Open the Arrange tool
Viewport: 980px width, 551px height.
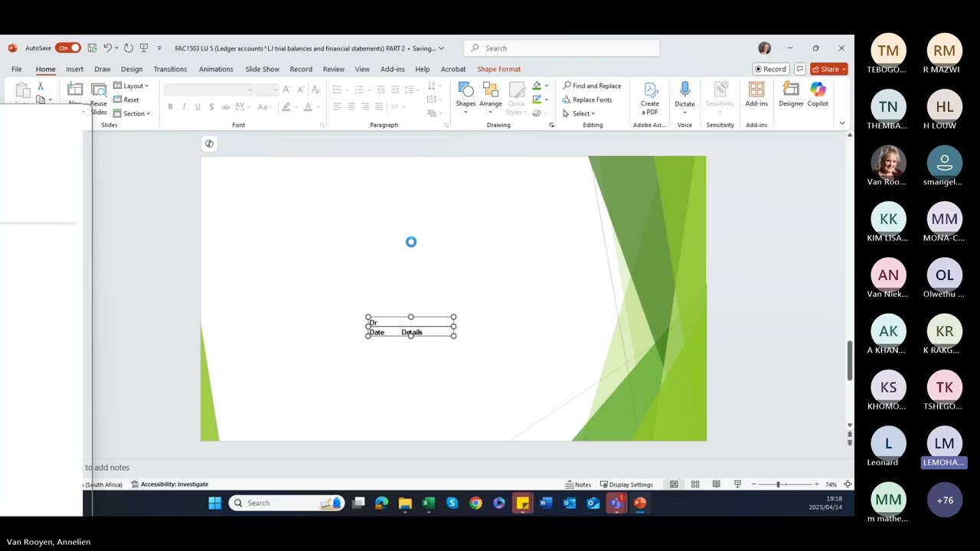491,98
